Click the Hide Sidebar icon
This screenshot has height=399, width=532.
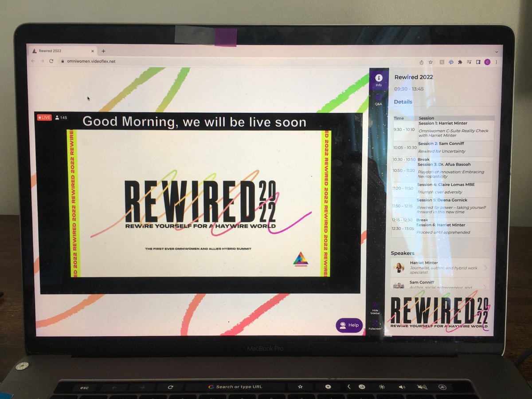click(x=375, y=308)
